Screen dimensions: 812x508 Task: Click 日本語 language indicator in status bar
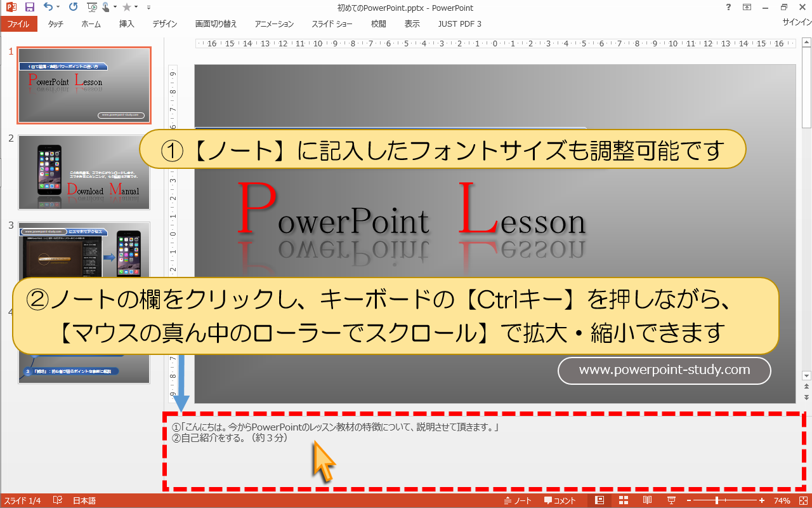[84, 501]
